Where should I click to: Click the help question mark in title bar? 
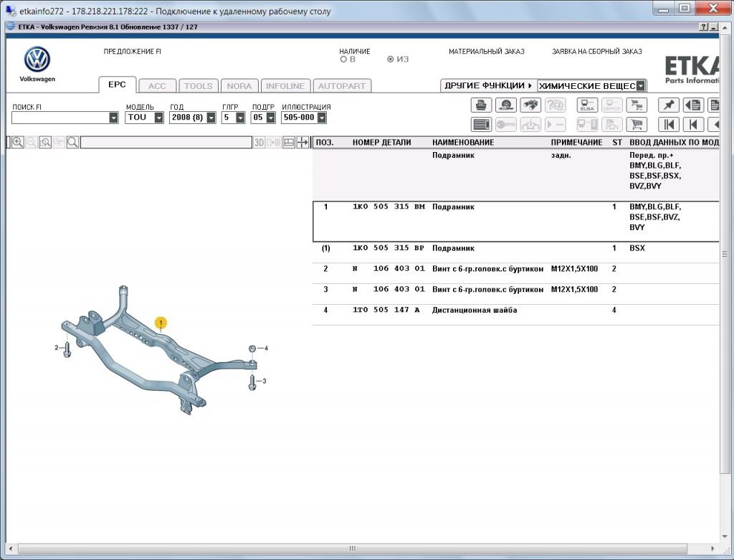(x=704, y=27)
